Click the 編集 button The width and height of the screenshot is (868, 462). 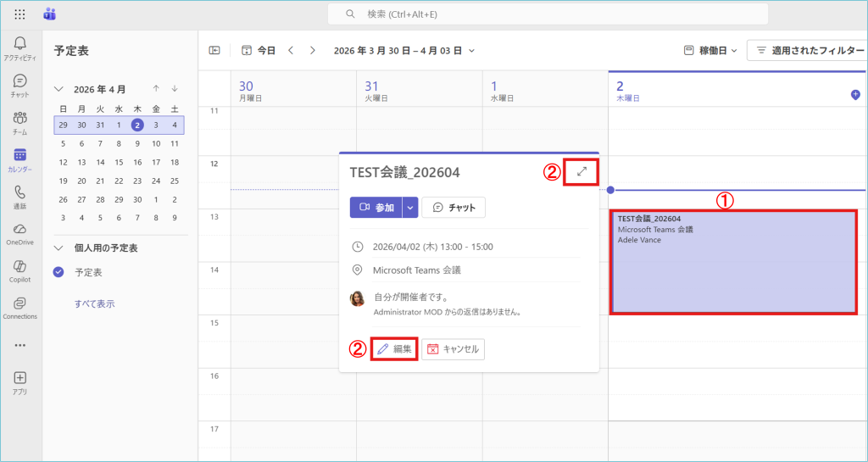tap(394, 348)
